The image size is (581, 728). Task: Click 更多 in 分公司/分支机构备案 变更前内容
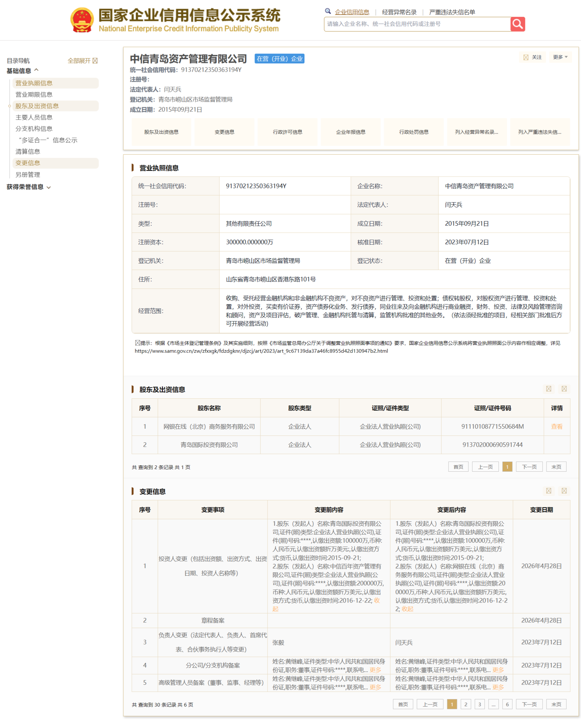pos(375,670)
